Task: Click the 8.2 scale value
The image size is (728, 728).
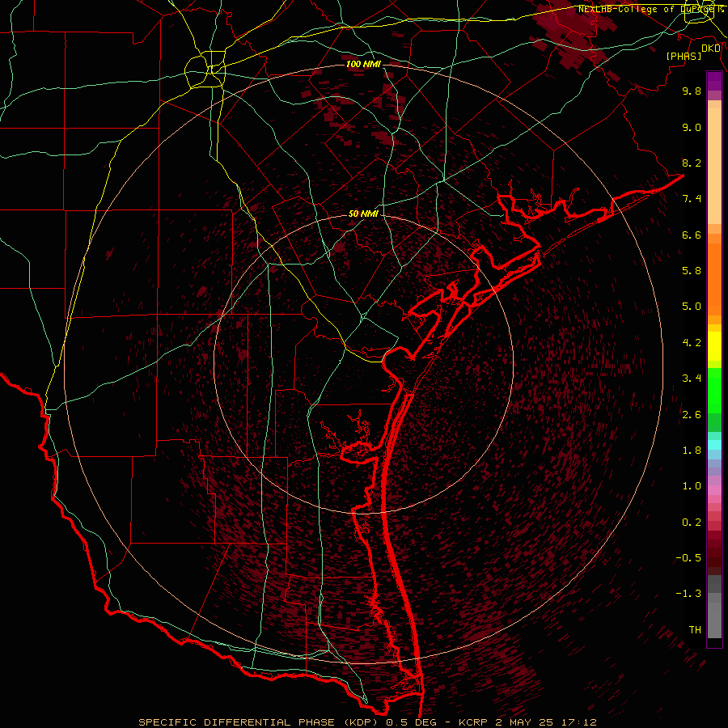Action: [x=692, y=163]
